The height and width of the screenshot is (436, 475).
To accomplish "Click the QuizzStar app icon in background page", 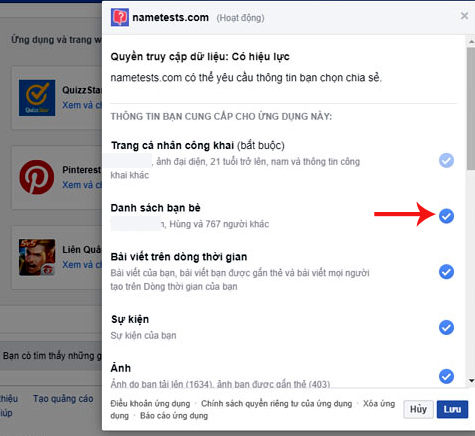I will click(37, 98).
